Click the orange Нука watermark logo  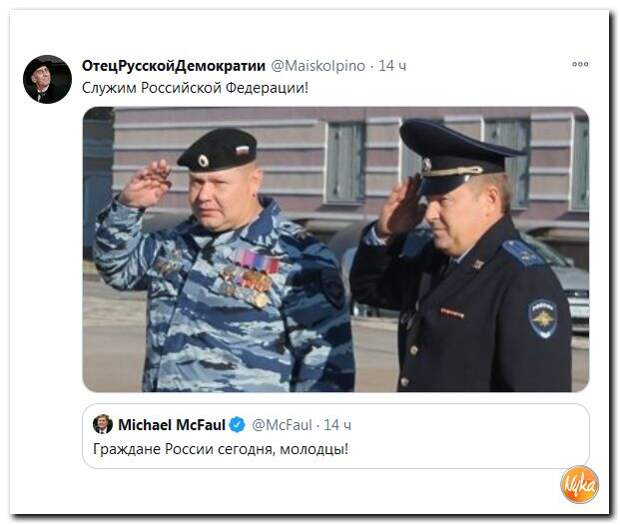point(580,484)
